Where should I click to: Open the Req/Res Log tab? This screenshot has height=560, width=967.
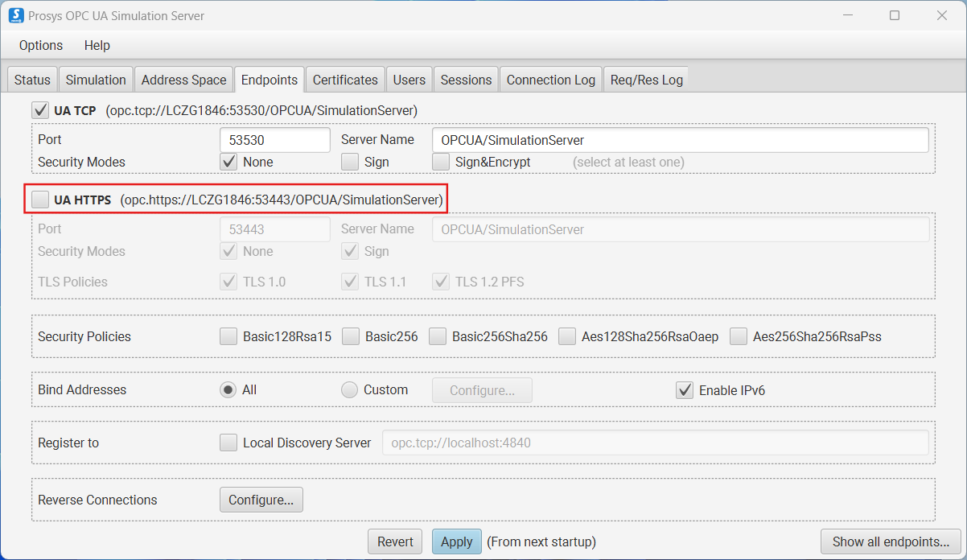[x=647, y=80]
